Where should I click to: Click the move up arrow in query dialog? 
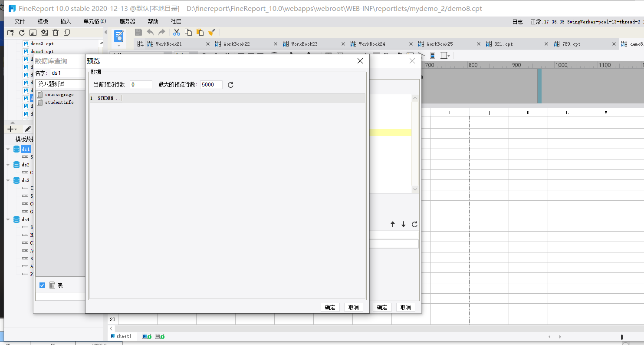click(393, 224)
